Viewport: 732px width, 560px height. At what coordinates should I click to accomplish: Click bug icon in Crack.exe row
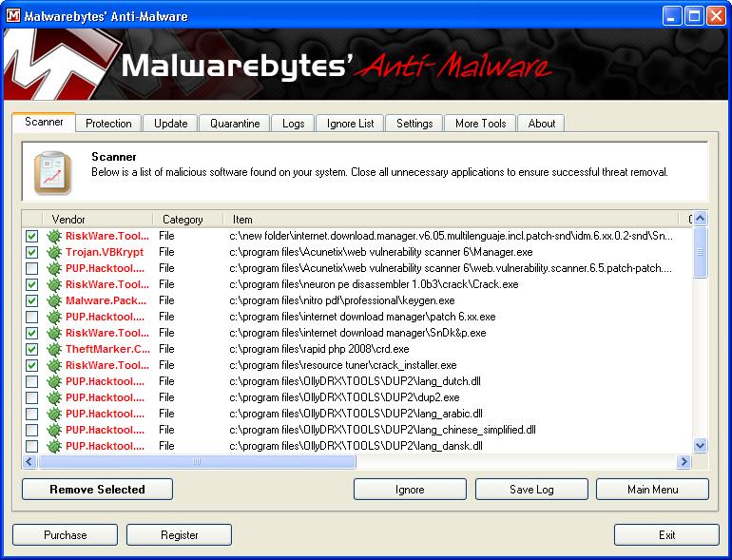coord(54,284)
